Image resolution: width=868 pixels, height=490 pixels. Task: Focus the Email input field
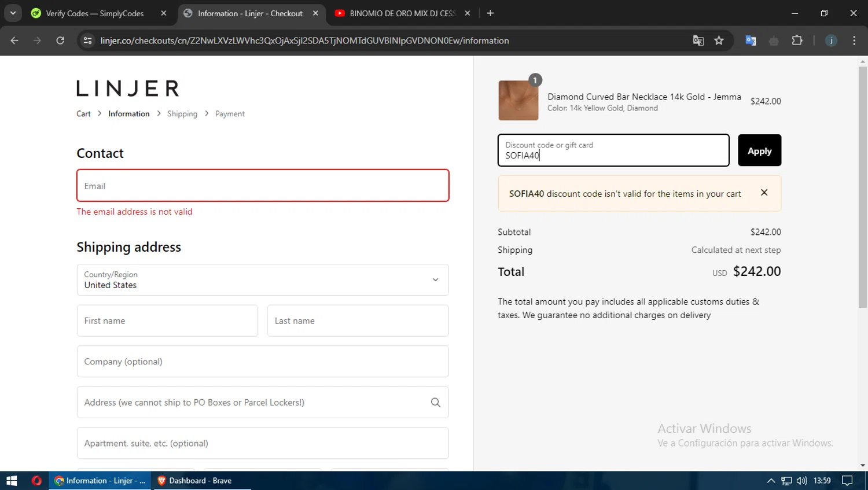tap(263, 186)
